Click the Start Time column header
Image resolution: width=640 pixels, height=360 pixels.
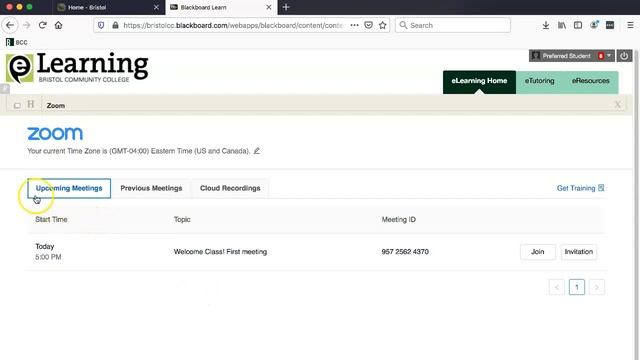[51, 220]
